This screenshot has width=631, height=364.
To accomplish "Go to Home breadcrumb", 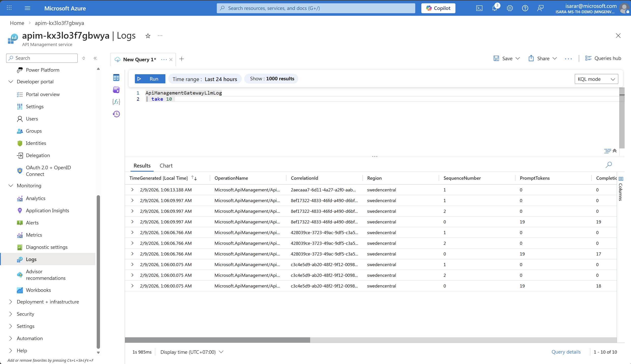I will click(x=17, y=23).
